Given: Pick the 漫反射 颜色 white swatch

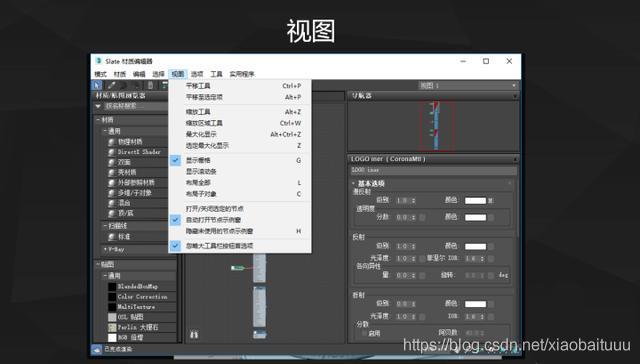Looking at the screenshot, I should pos(476,201).
